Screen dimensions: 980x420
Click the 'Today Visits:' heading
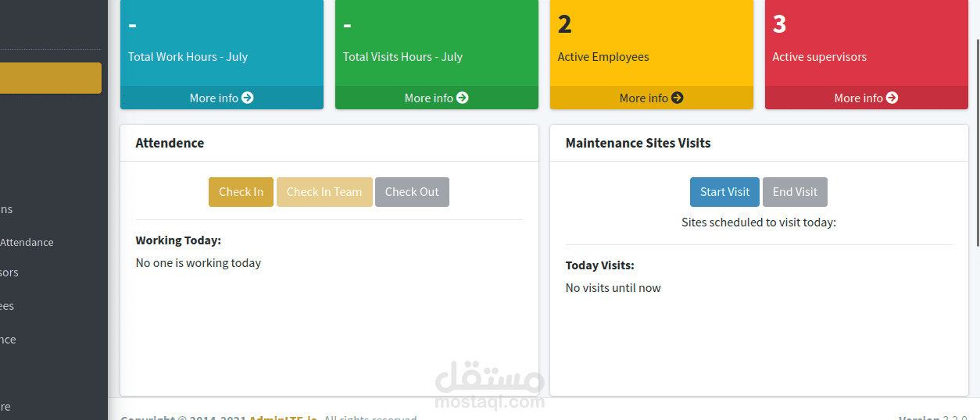pyautogui.click(x=599, y=265)
